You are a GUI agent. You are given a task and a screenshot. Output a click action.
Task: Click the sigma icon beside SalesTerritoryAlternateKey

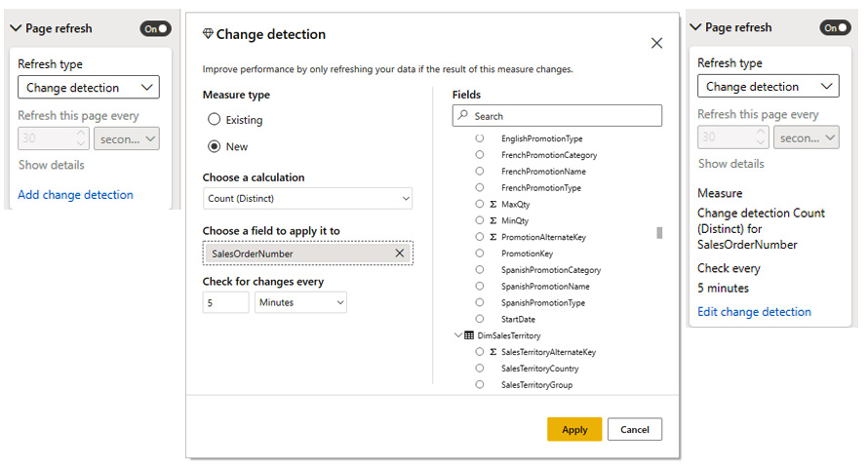pyautogui.click(x=493, y=352)
